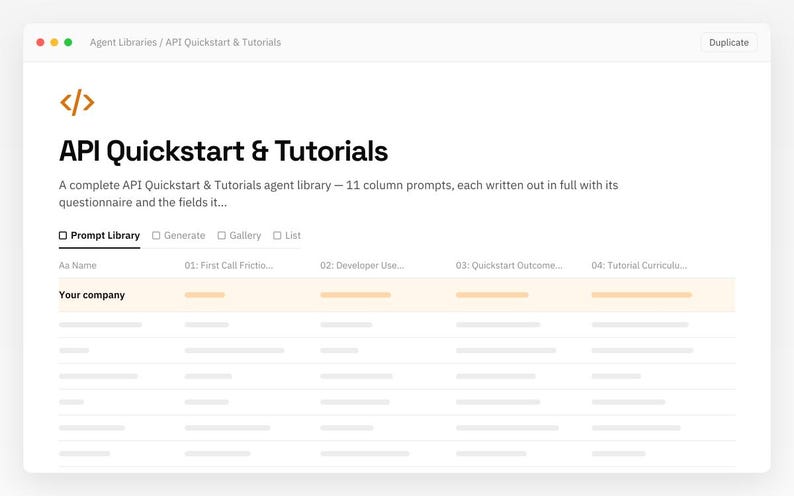Image resolution: width=794 pixels, height=496 pixels.
Task: Open Agent Libraries breadcrumb link
Action: coord(123,43)
